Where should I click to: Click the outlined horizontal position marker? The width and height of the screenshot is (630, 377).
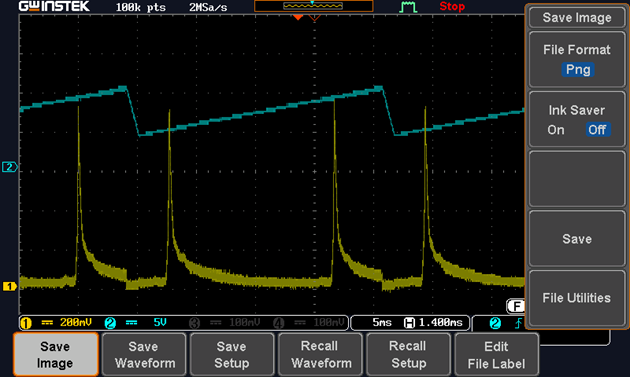314,18
